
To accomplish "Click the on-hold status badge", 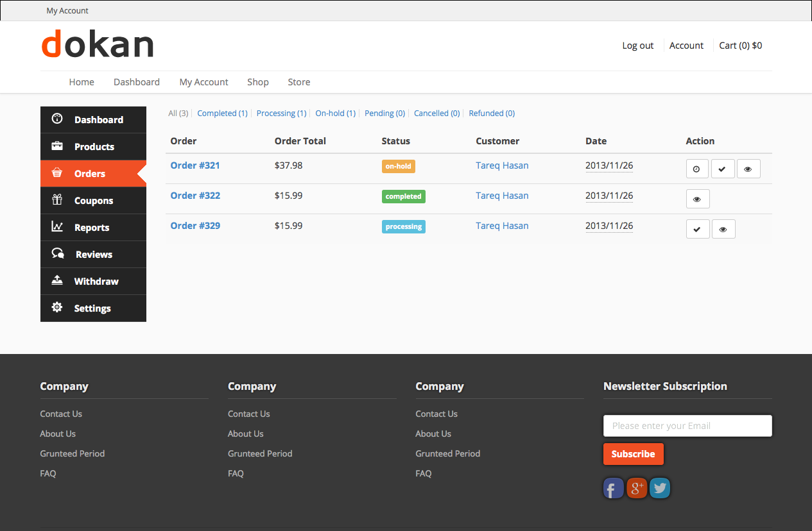I will pyautogui.click(x=399, y=166).
